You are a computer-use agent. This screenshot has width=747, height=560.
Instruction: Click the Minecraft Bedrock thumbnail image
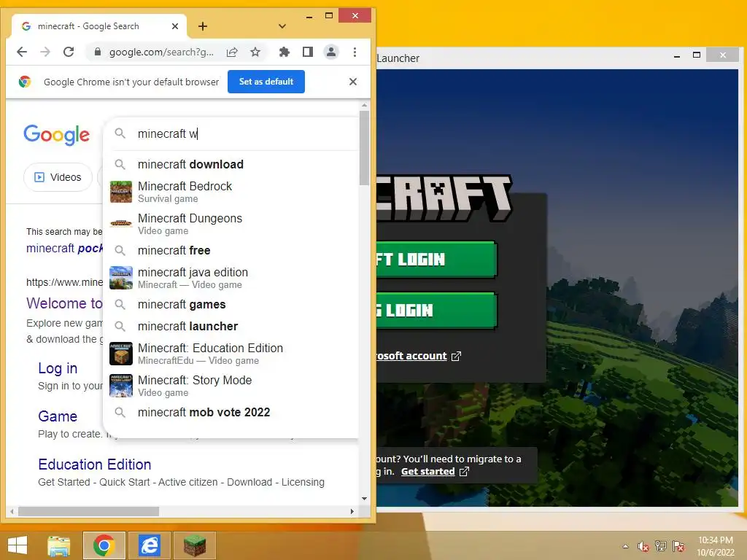click(121, 192)
